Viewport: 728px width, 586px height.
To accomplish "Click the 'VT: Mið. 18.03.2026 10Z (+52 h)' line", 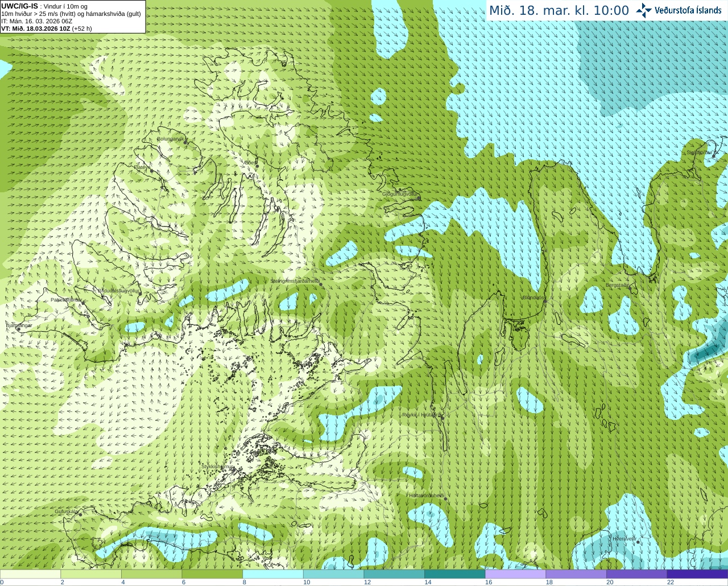I will 47,28.
